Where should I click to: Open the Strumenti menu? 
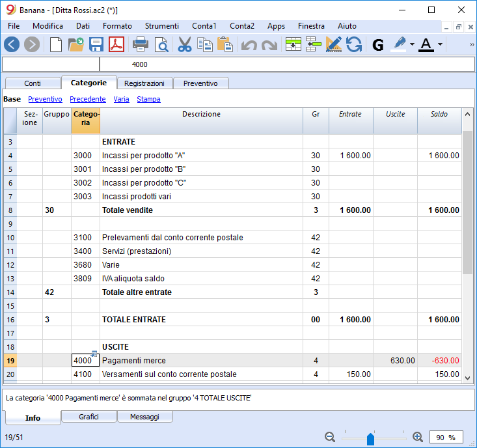coord(162,26)
